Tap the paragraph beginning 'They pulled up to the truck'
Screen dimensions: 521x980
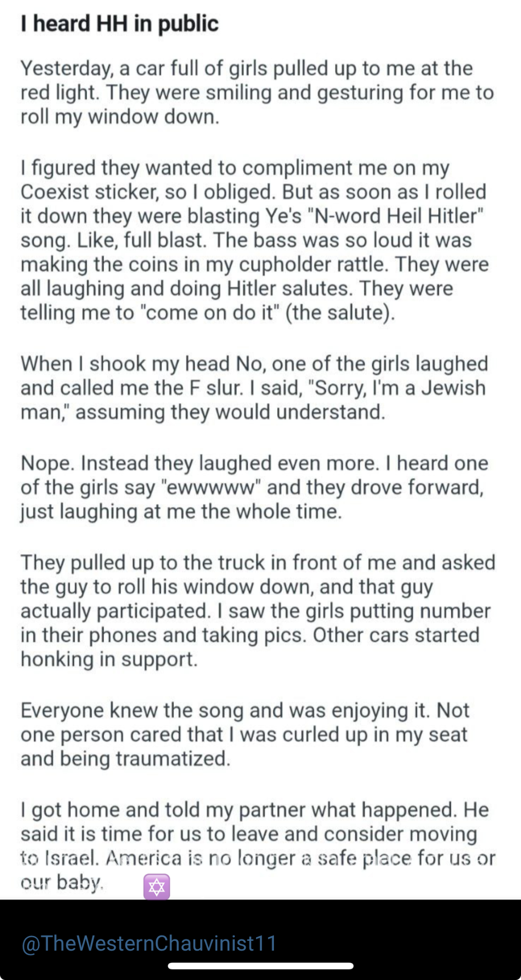coord(258,611)
